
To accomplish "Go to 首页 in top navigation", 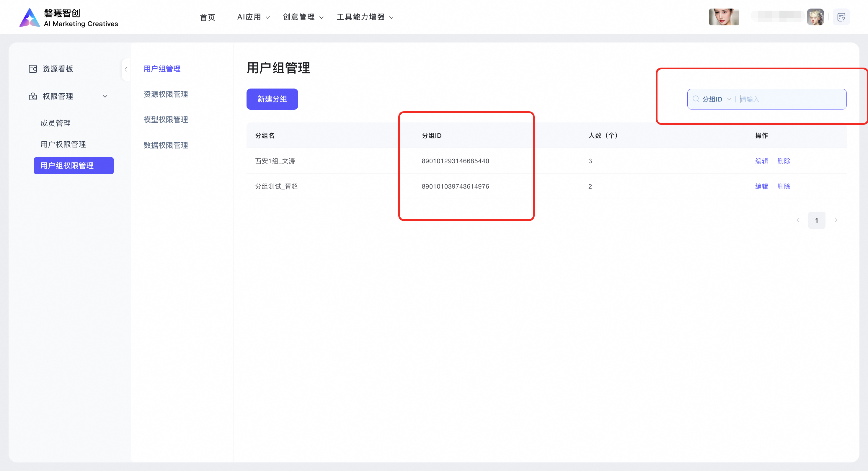I will click(x=208, y=17).
